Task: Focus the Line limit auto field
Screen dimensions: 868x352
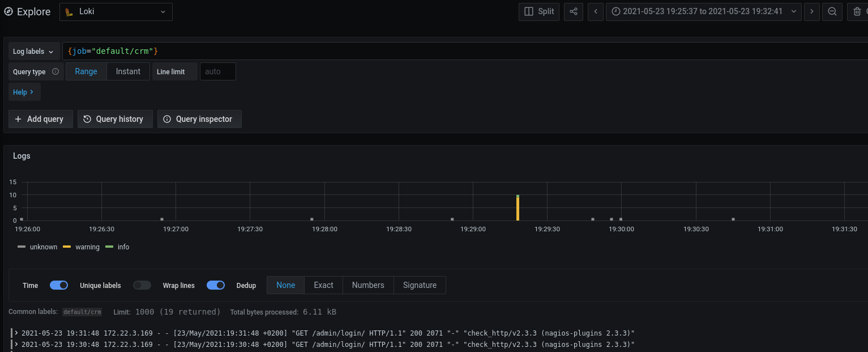Action: pyautogui.click(x=218, y=71)
